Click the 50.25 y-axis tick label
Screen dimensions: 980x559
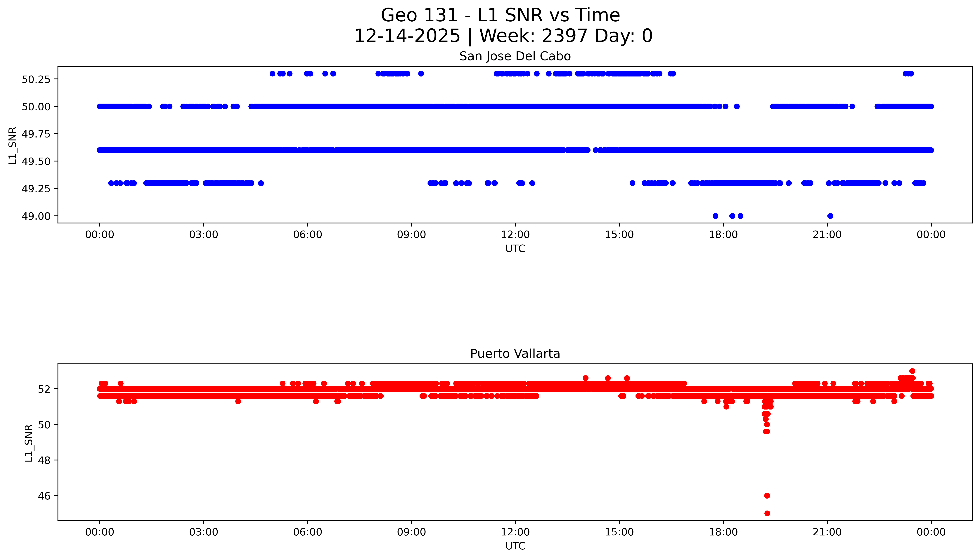pos(36,79)
